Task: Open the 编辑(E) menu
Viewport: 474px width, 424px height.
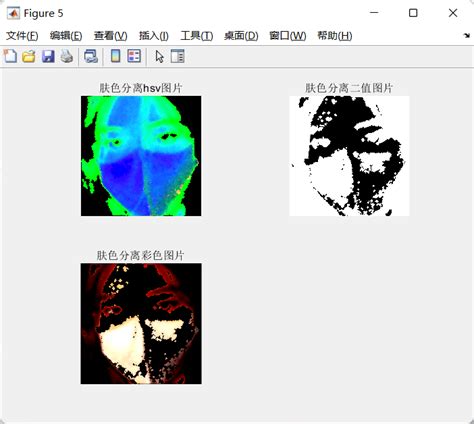Action: pyautogui.click(x=66, y=36)
